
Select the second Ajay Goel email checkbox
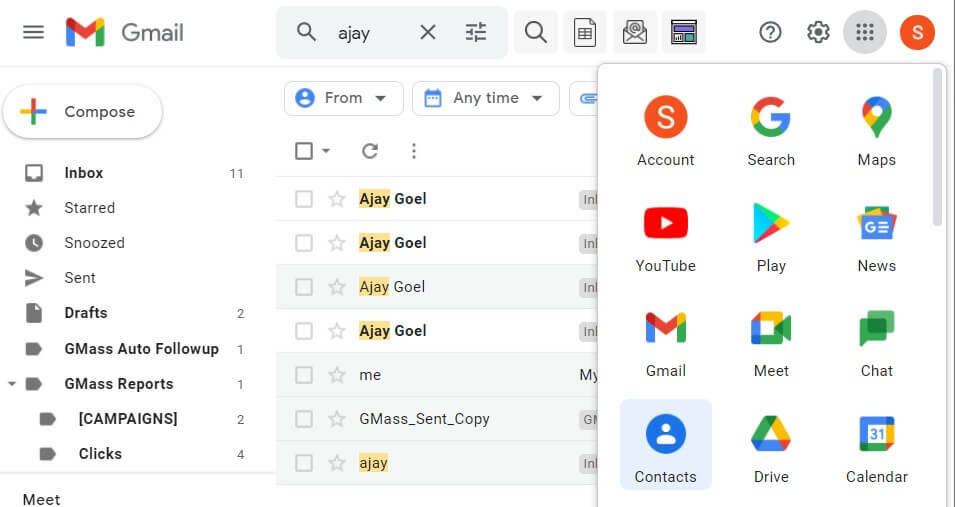304,243
